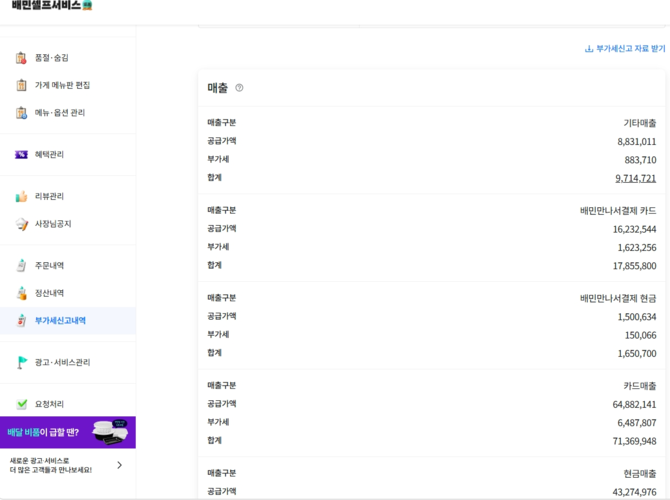The image size is (670, 500).
Task: Expand the promo chevron arrow
Action: pos(120,465)
